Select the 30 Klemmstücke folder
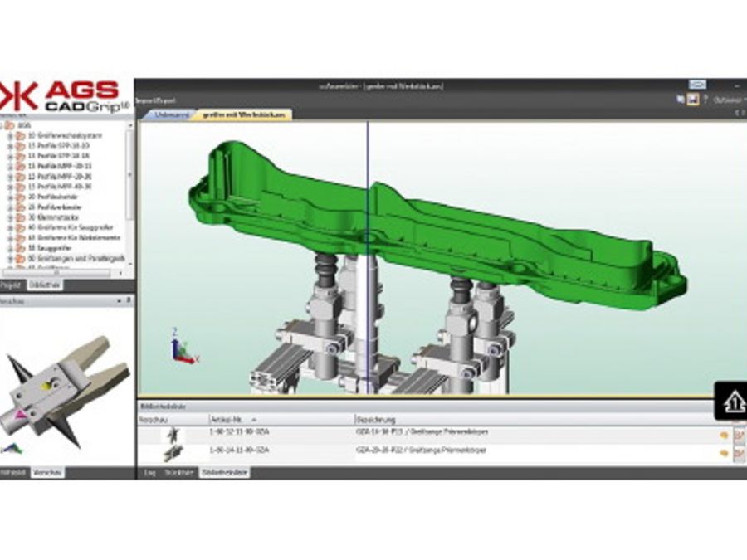The image size is (747, 560). (x=53, y=217)
